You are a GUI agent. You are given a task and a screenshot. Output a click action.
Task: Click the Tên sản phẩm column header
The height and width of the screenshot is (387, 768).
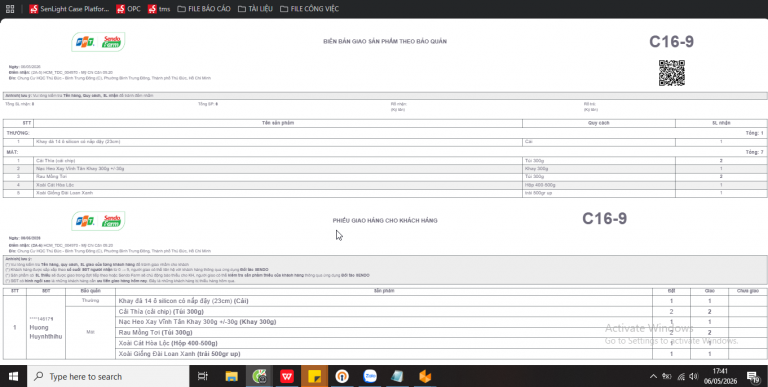click(278, 123)
